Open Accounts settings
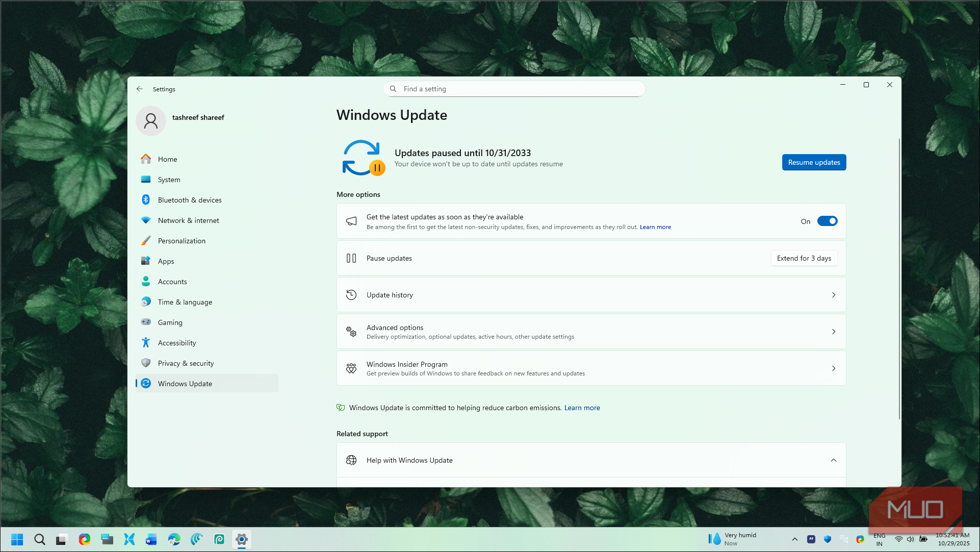 pos(207,282)
